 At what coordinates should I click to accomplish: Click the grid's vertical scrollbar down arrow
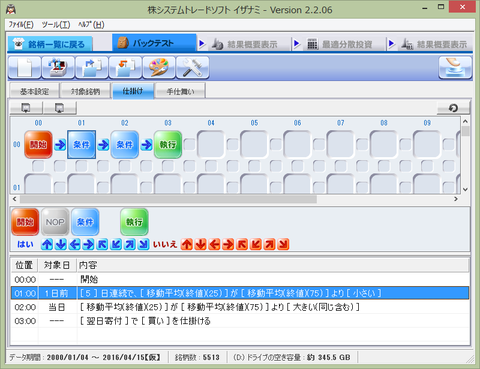point(465,189)
